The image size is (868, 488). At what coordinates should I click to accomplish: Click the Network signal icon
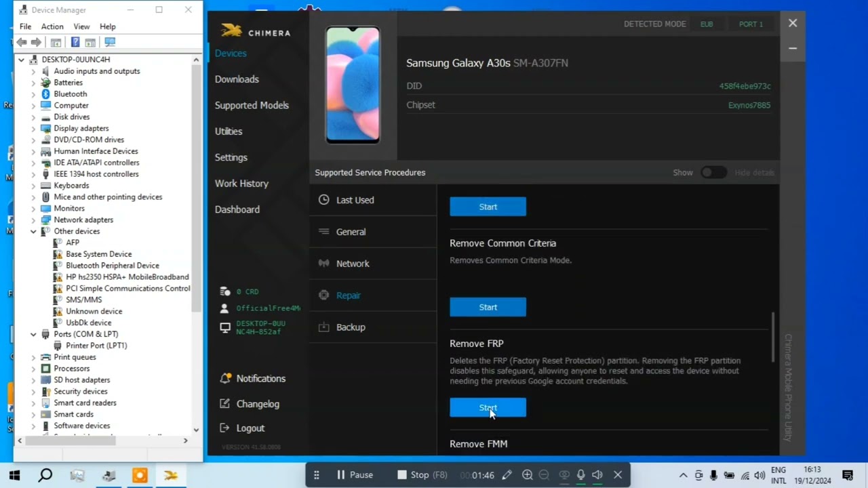(x=323, y=264)
